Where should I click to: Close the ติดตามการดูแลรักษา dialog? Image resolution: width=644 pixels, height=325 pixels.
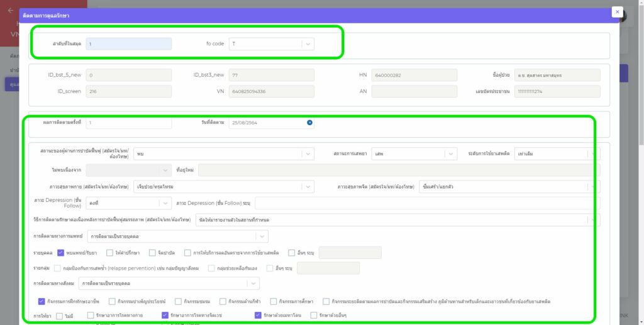point(617,12)
